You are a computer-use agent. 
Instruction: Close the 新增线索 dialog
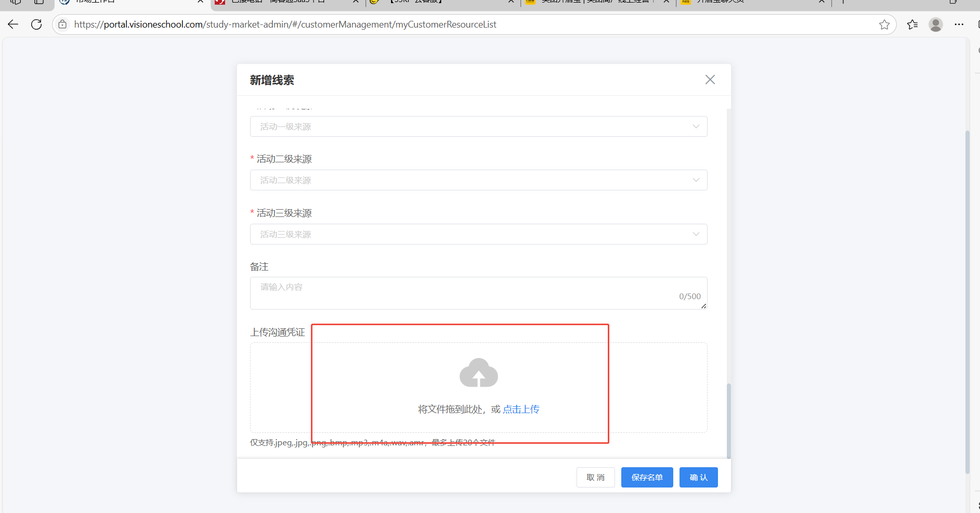coord(710,80)
